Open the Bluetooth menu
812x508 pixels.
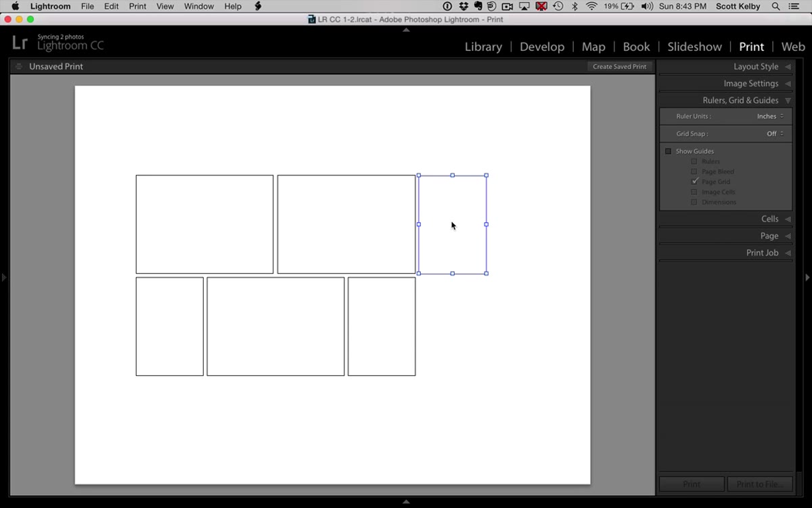[575, 6]
